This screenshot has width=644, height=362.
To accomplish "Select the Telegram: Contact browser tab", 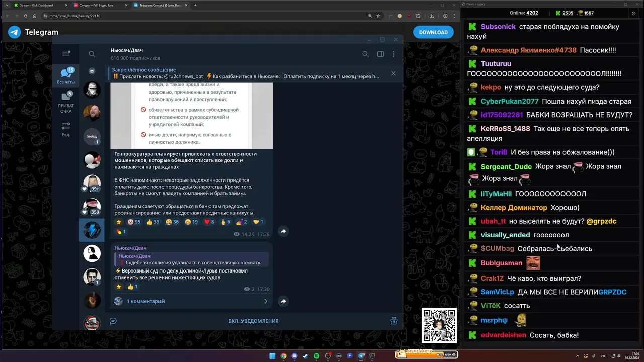I will (x=161, y=5).
